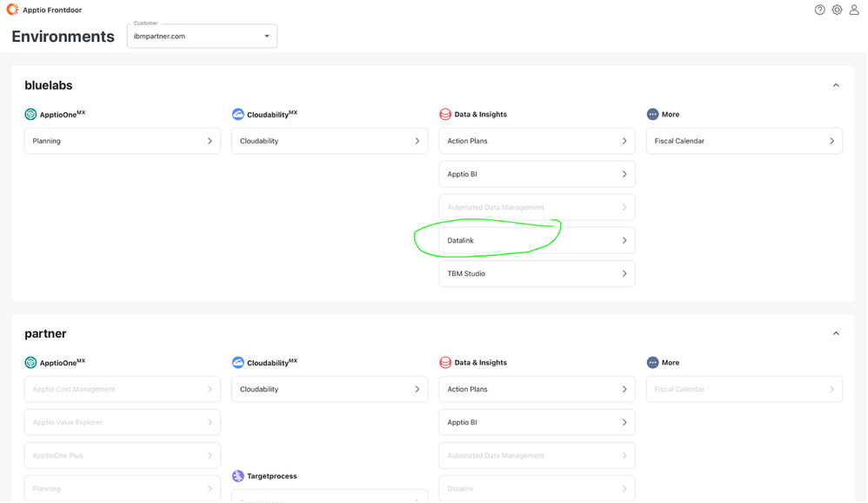Open the settings gear icon
Screen dimensions: 868x503
[x=837, y=10]
